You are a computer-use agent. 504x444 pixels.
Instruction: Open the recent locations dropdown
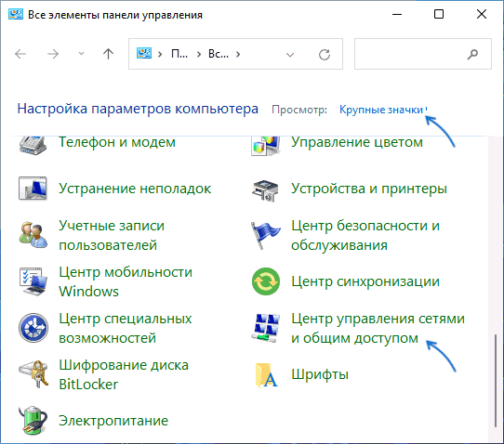click(81, 54)
